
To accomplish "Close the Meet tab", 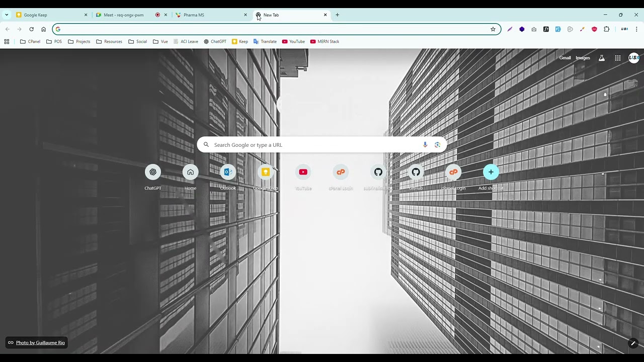I will pyautogui.click(x=166, y=15).
